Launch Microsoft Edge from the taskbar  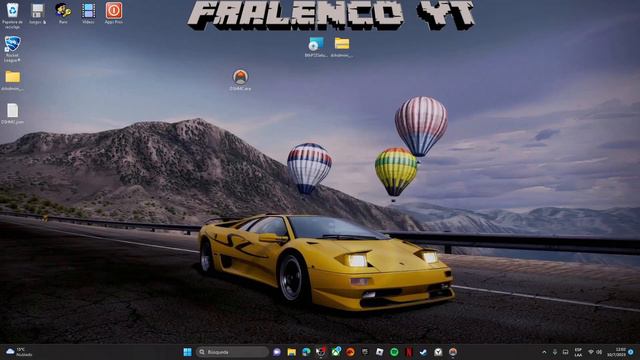306,352
